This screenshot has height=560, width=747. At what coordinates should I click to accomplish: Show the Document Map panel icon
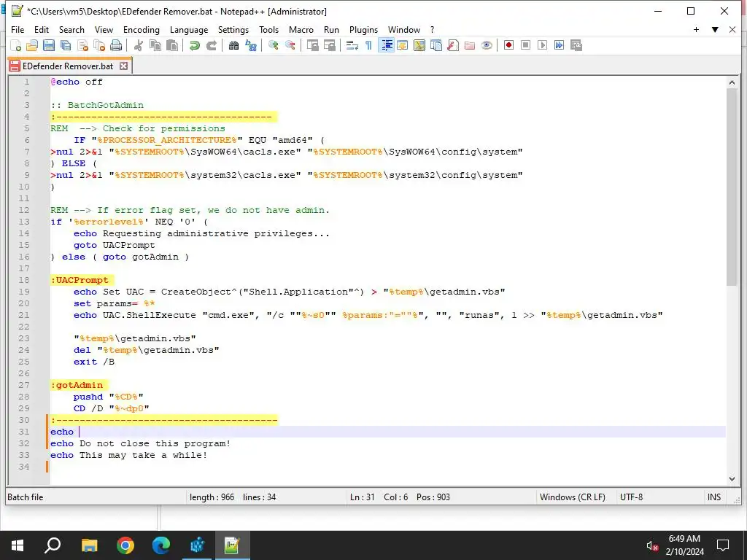click(x=419, y=45)
